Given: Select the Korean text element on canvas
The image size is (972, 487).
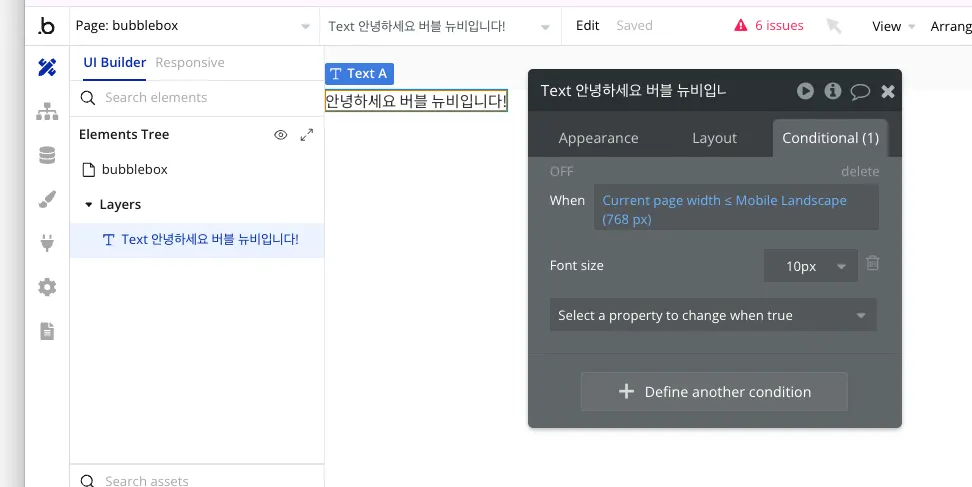Looking at the screenshot, I should pos(416,100).
